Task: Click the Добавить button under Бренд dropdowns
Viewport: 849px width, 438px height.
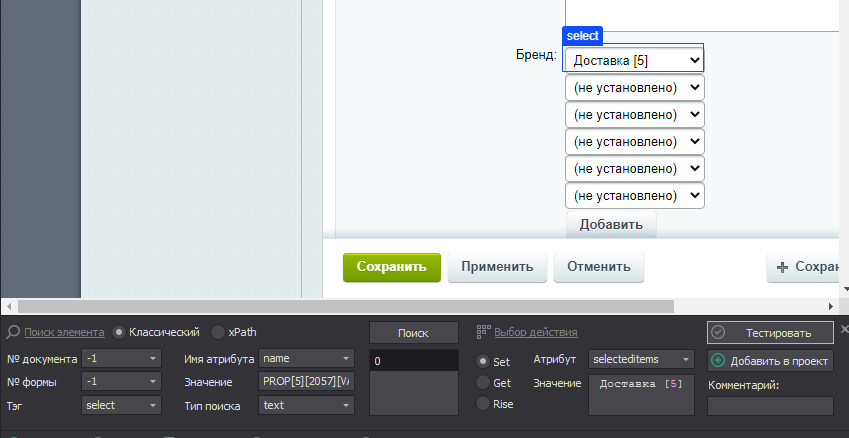Action: (x=611, y=224)
